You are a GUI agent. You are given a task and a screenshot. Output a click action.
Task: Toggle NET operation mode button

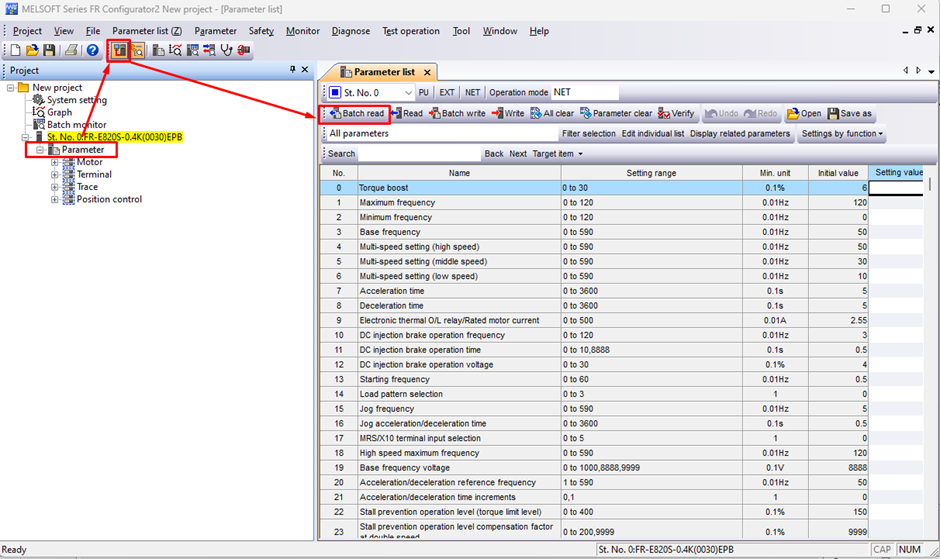472,92
